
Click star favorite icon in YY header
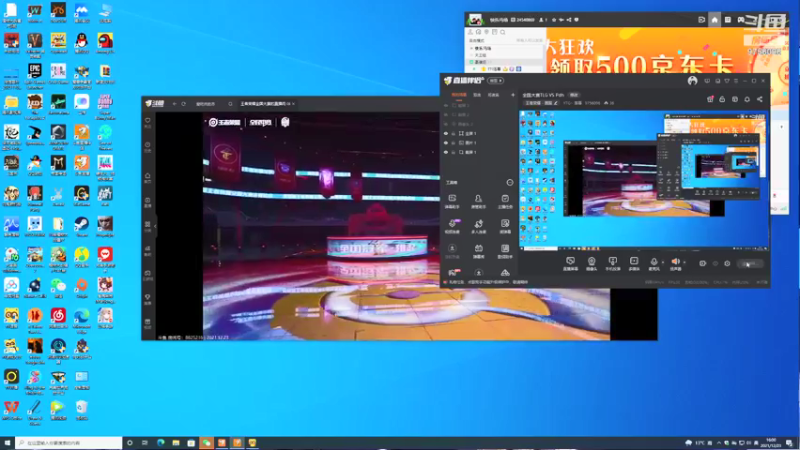click(x=554, y=20)
